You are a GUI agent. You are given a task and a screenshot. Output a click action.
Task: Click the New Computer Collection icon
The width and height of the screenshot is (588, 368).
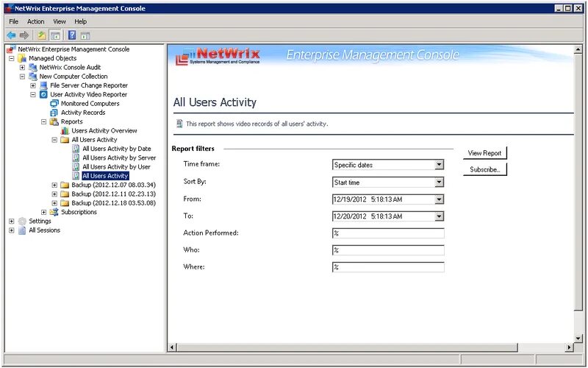click(33, 77)
